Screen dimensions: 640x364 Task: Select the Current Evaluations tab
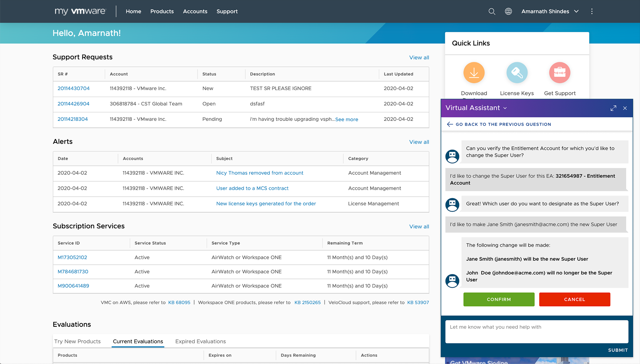coord(138,341)
